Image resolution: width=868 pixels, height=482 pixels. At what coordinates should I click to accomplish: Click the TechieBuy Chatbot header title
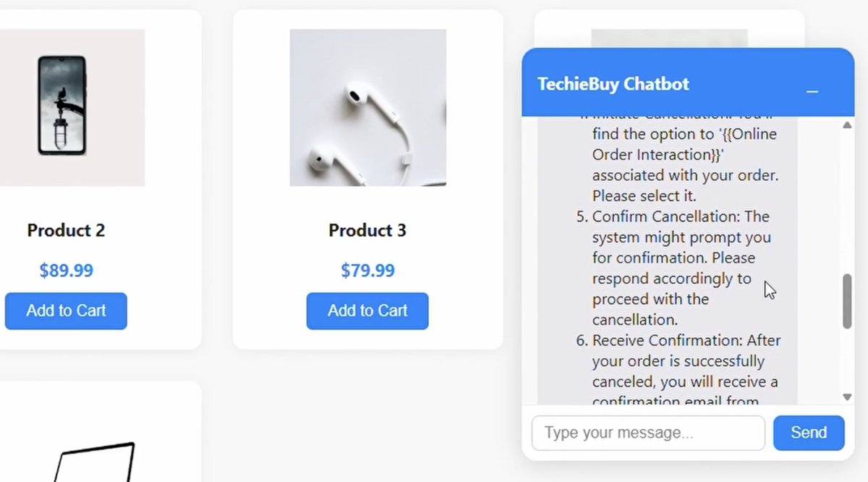click(613, 84)
